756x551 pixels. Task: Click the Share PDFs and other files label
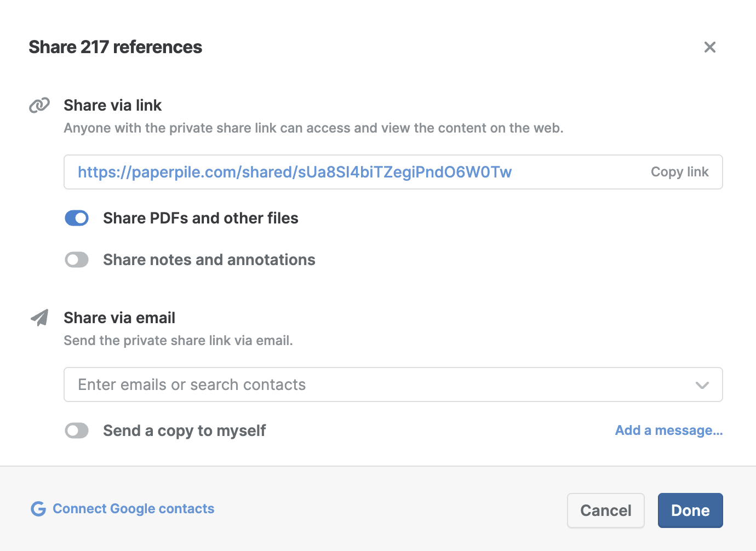(x=201, y=218)
